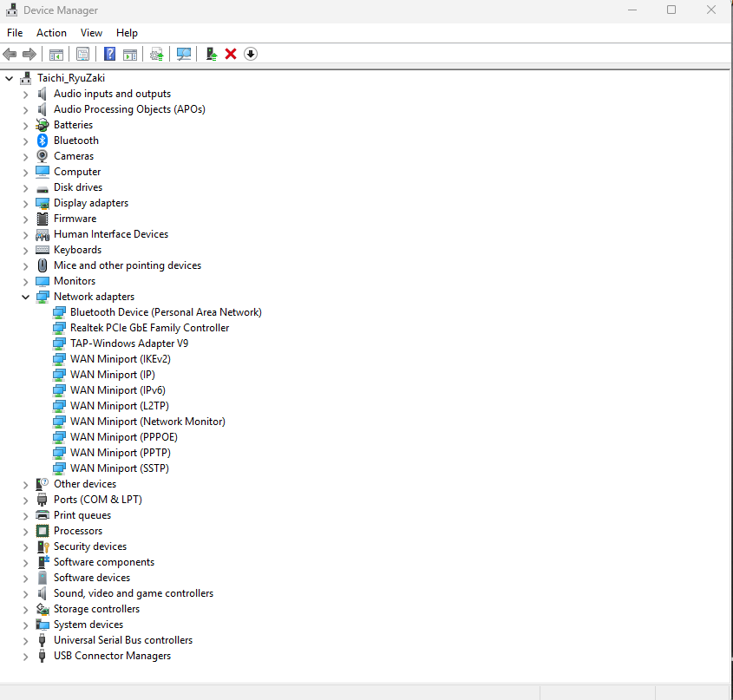The image size is (733, 700).
Task: Select WAN Miniport (Network Monitor)
Action: pos(147,422)
